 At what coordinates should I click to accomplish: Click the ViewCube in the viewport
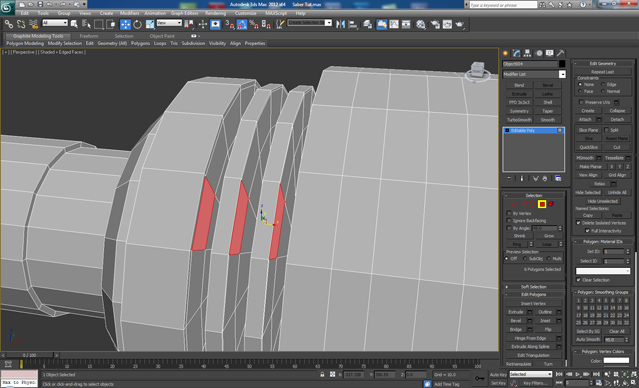pyautogui.click(x=477, y=71)
